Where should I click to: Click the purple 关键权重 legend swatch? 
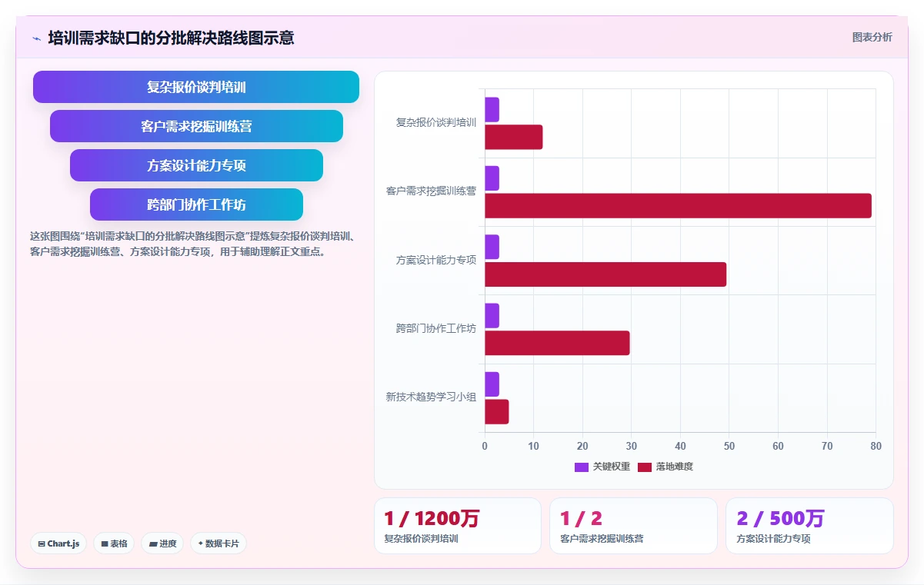click(x=582, y=467)
